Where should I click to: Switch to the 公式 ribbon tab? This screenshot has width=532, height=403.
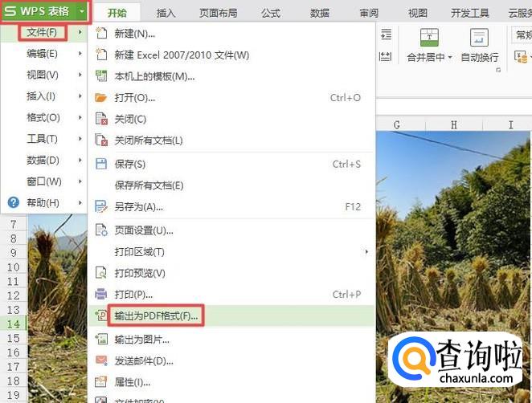pos(270,13)
